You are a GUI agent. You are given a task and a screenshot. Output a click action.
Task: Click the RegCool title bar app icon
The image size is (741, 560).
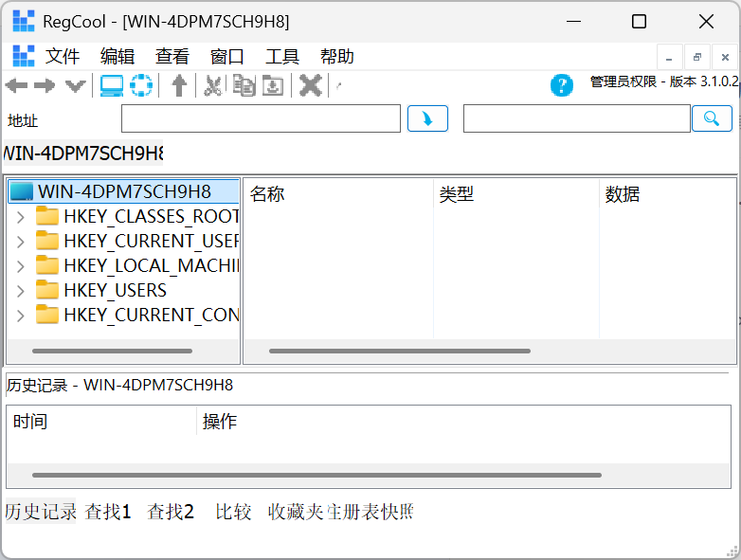(x=24, y=21)
